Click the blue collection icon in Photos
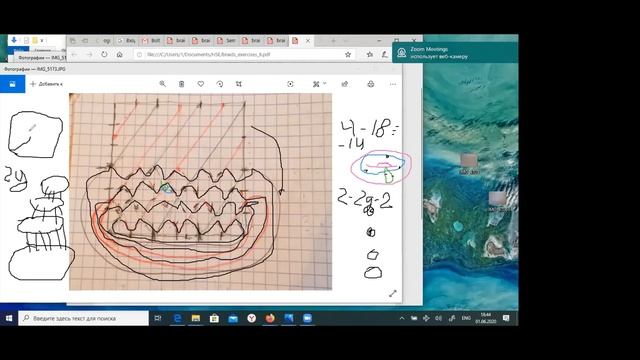This screenshot has height=360, width=640. click(12, 84)
